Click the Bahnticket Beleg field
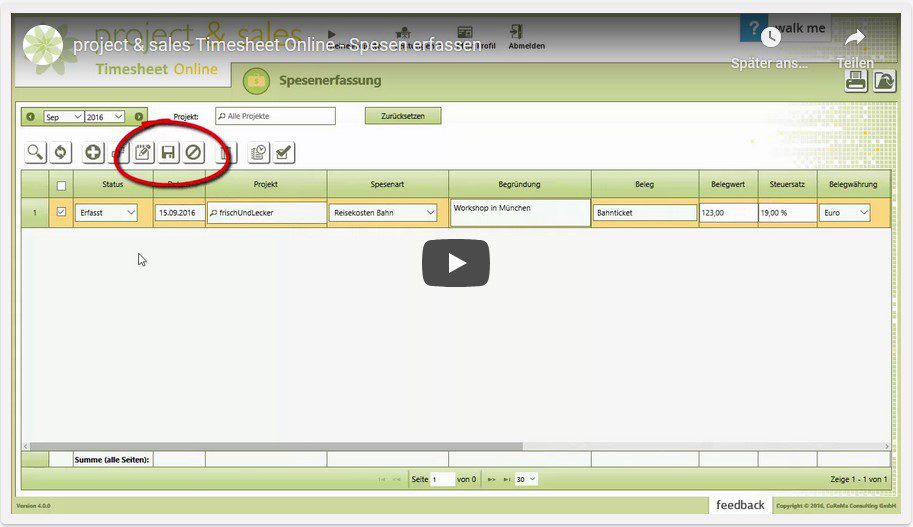 pyautogui.click(x=645, y=213)
